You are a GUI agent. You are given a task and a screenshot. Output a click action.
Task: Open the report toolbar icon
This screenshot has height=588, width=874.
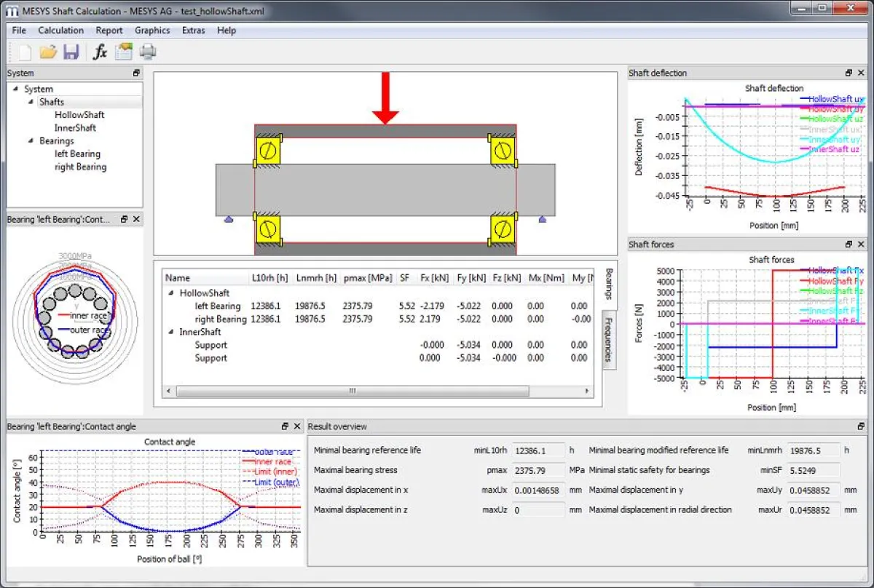[x=124, y=52]
